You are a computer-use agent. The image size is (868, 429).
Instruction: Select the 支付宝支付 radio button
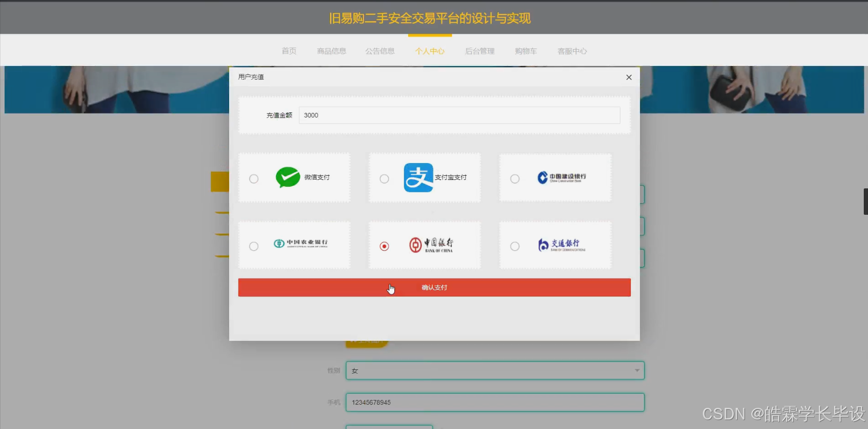coord(384,179)
